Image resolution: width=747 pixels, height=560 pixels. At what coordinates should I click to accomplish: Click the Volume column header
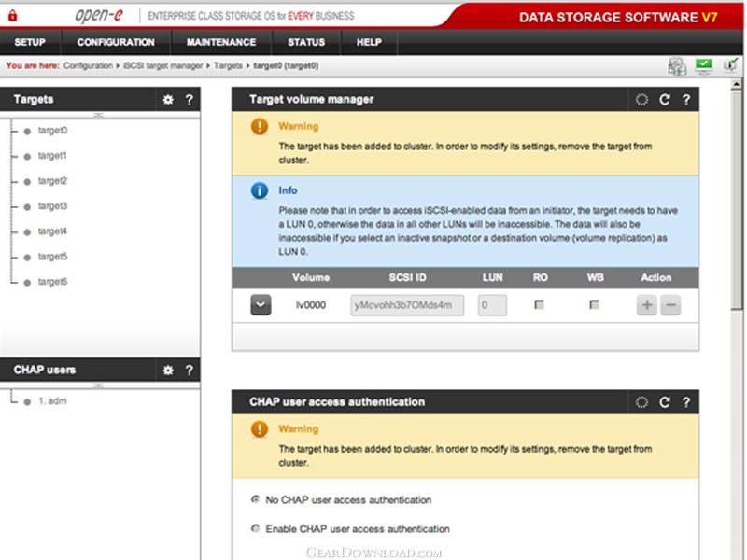[311, 277]
